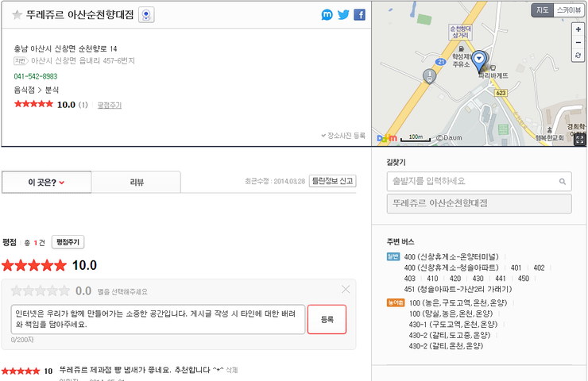Viewport: 588px width, 381px height.
Task: Open bus 451 (청솔아파트-가산2리 가래기)
Action: pos(458,289)
